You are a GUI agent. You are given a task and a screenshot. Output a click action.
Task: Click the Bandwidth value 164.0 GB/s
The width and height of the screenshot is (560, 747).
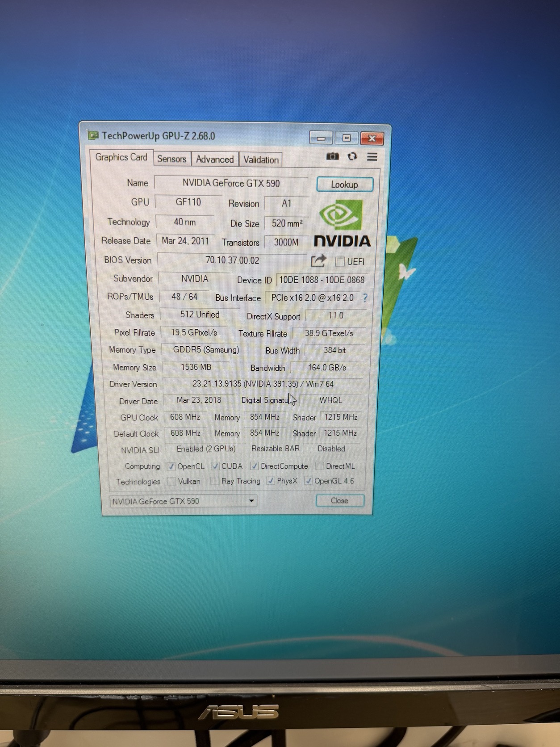tap(327, 368)
